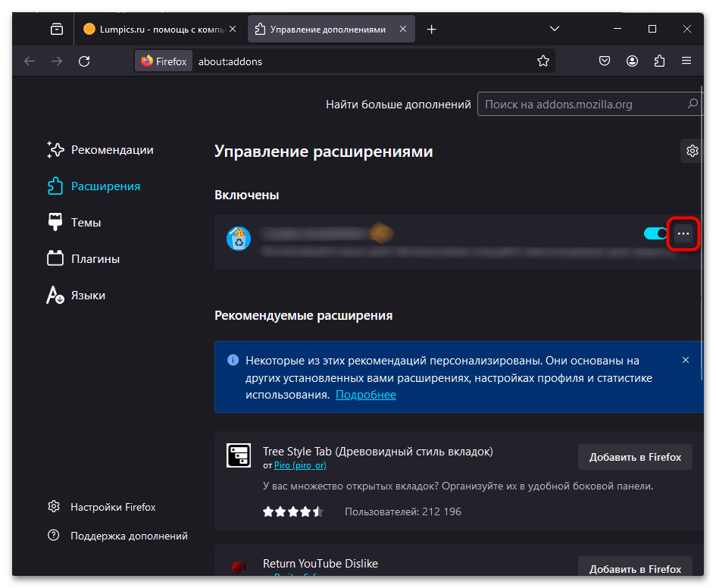The height and width of the screenshot is (588, 716).
Task: Click the blue info icon in notice
Action: point(233,360)
